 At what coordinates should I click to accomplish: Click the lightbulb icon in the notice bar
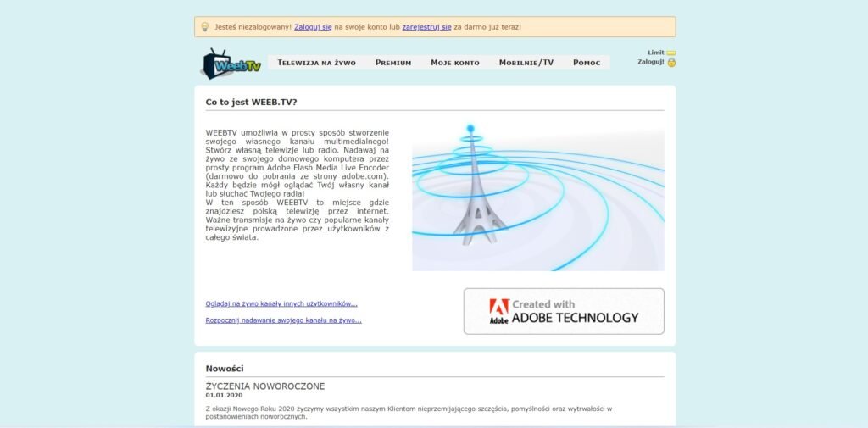205,26
